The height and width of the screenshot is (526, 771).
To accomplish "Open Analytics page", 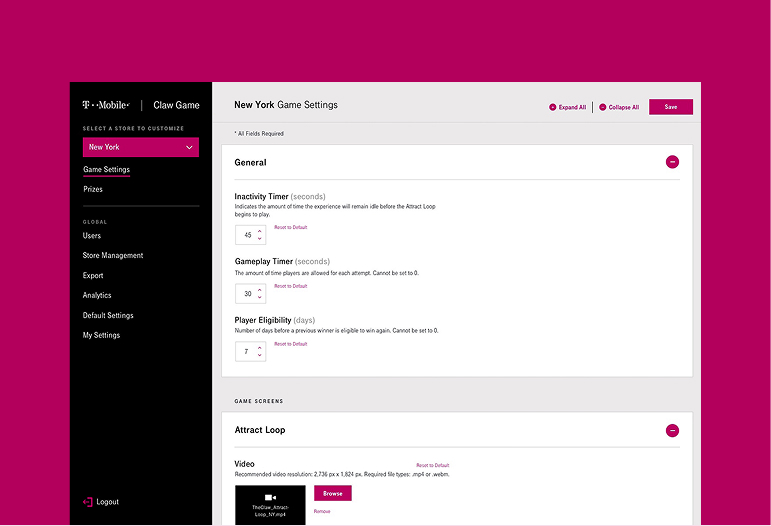I will pos(97,295).
